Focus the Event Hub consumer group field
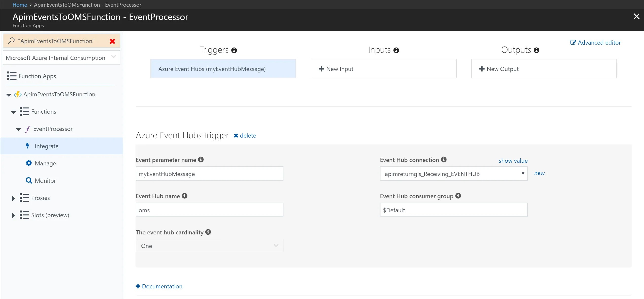The width and height of the screenshot is (644, 299). coord(454,210)
